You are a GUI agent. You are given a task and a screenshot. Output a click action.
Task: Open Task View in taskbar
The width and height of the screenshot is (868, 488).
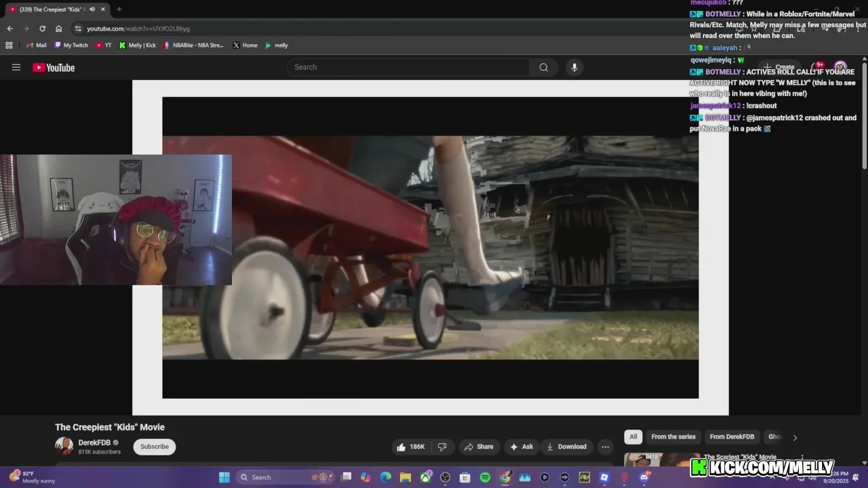pyautogui.click(x=347, y=477)
